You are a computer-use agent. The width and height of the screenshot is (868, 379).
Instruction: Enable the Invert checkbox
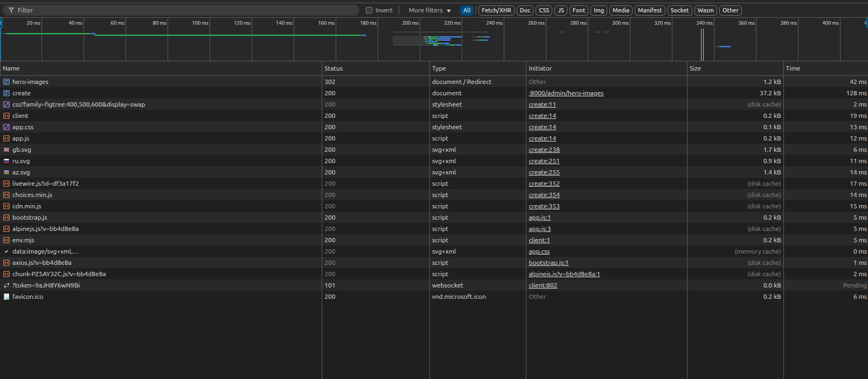[x=369, y=10]
